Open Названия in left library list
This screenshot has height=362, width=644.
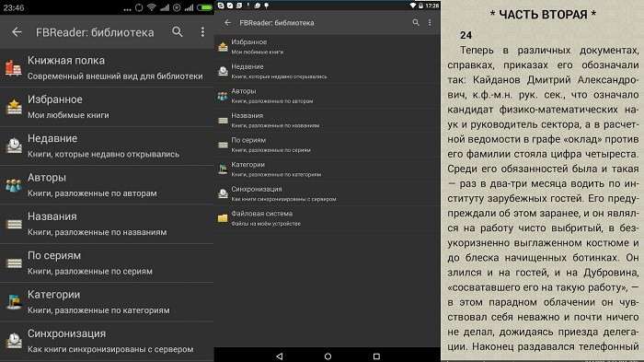[x=107, y=224]
